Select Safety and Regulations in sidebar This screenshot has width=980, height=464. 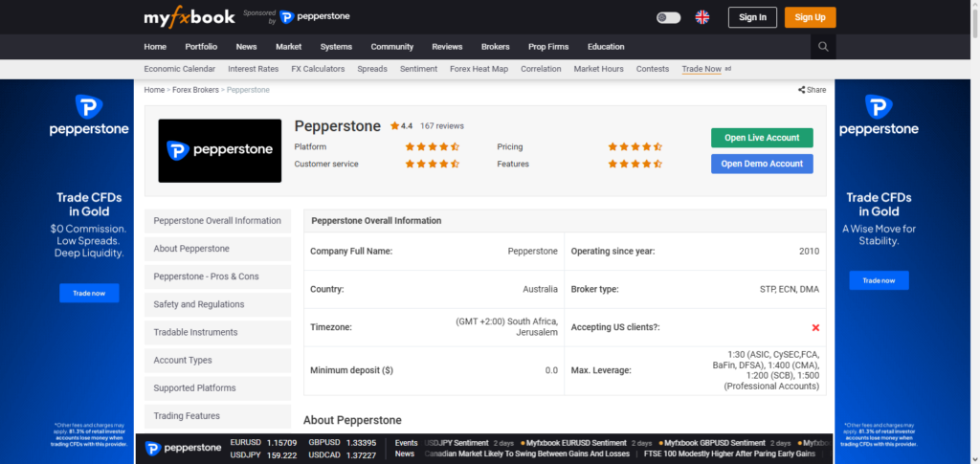coord(199,304)
